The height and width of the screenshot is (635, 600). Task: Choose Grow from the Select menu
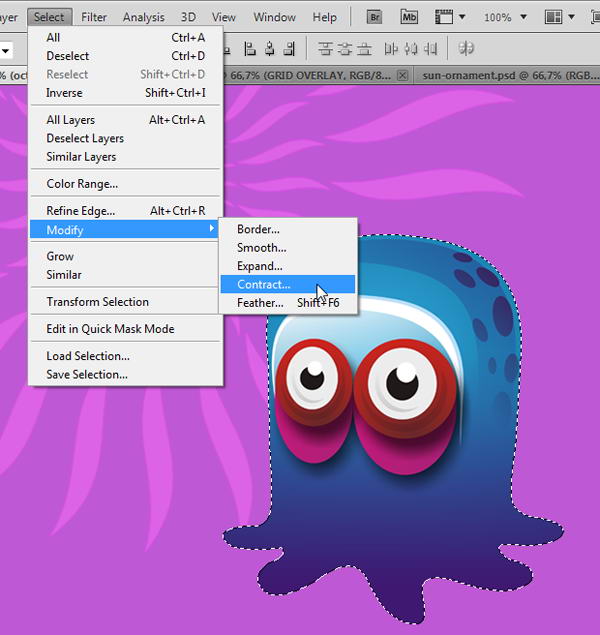[x=126, y=256]
